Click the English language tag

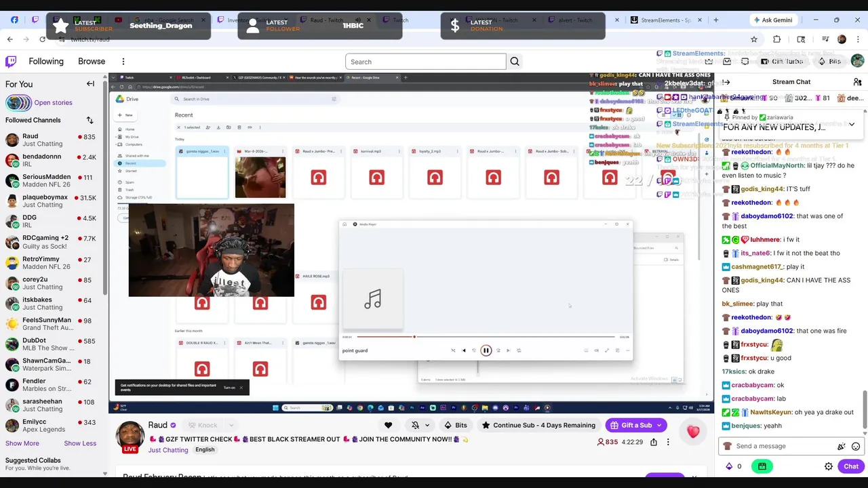(x=205, y=450)
